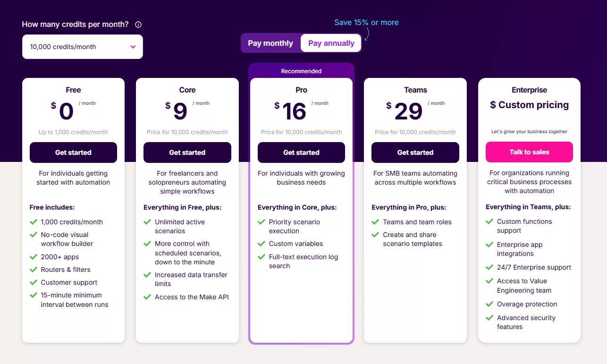Choose Get started for Teams plan

[415, 152]
